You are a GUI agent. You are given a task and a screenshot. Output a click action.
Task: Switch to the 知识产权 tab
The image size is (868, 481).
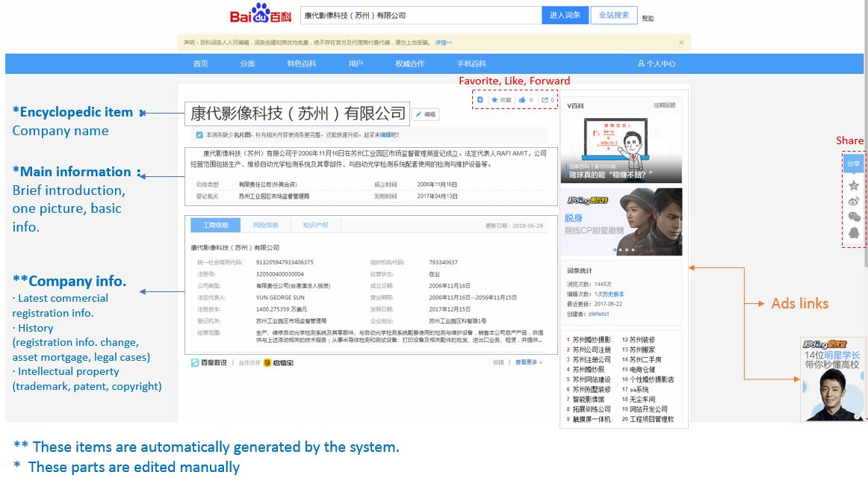coord(315,225)
